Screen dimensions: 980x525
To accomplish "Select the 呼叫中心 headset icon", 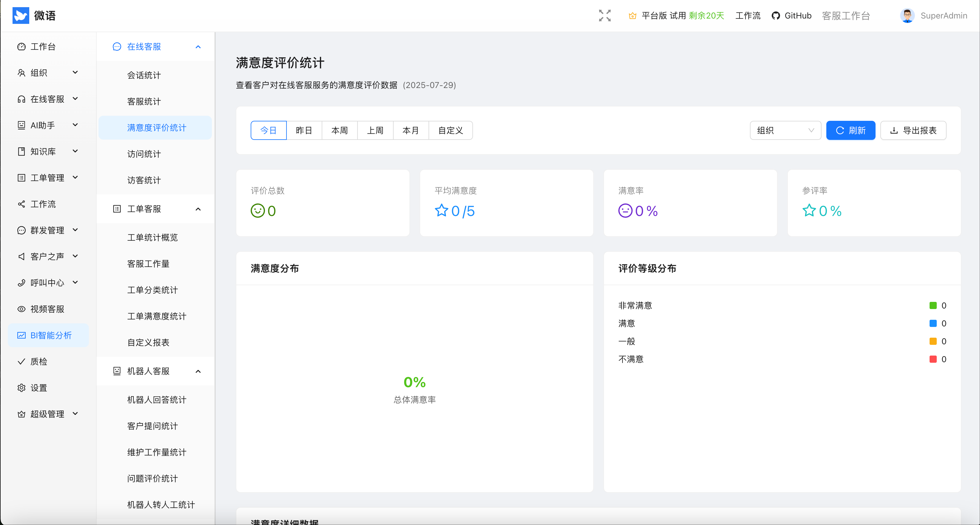I will click(21, 282).
